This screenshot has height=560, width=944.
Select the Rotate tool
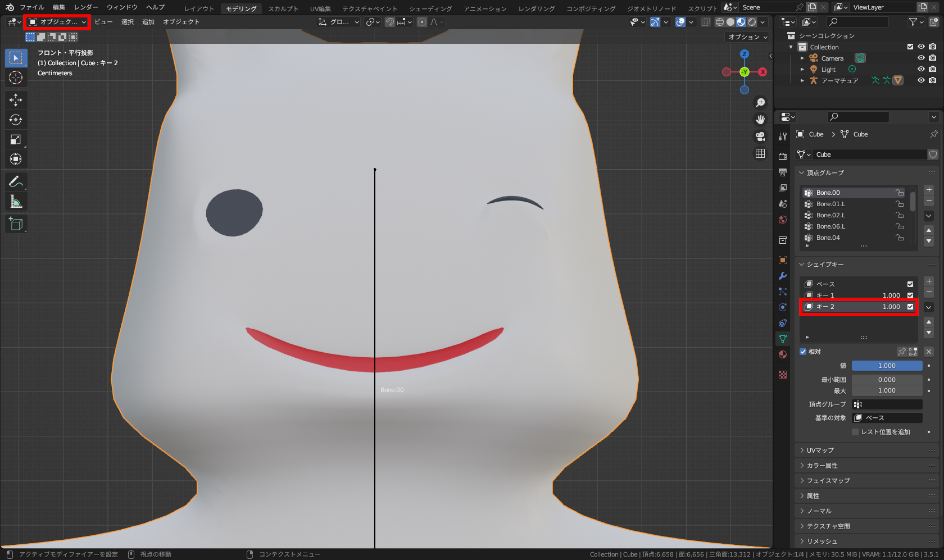(16, 120)
